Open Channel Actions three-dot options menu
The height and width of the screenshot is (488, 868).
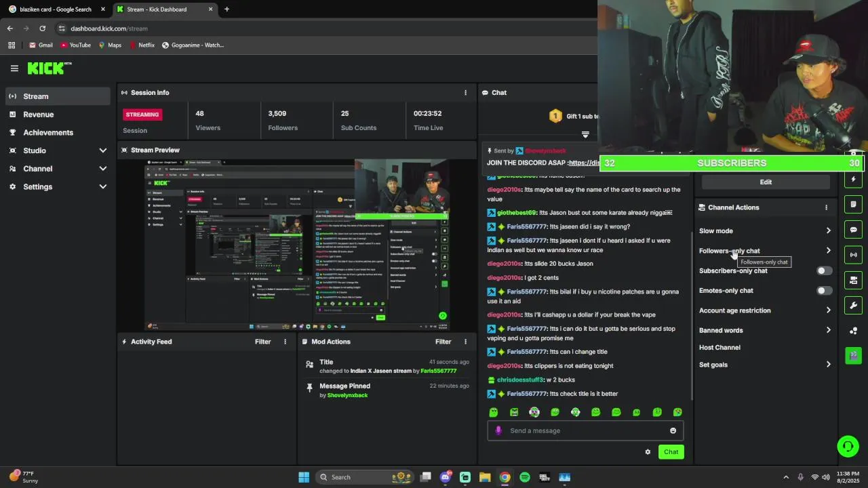[x=826, y=207]
